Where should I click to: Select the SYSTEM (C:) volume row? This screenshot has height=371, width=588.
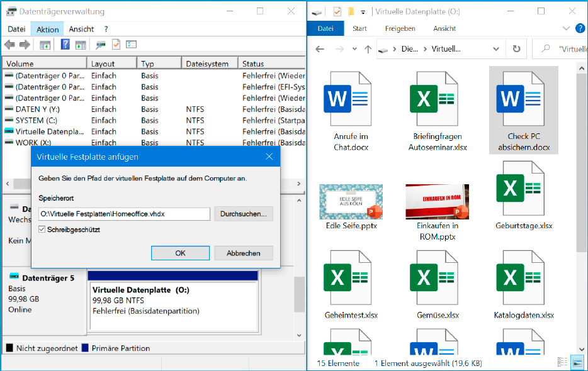154,121
